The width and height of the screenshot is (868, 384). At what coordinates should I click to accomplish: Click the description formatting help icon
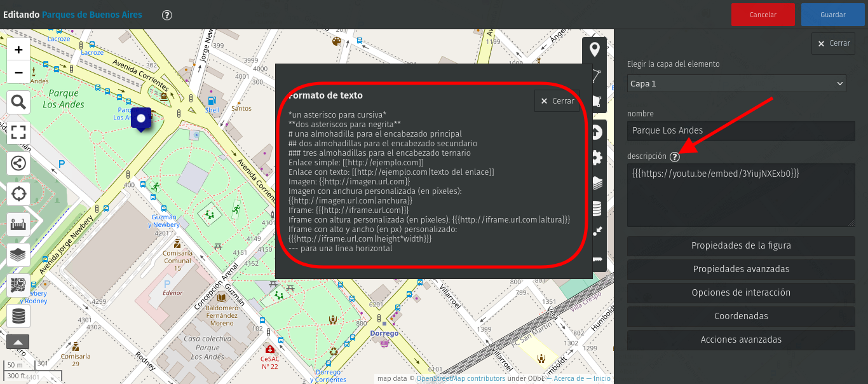pyautogui.click(x=675, y=157)
